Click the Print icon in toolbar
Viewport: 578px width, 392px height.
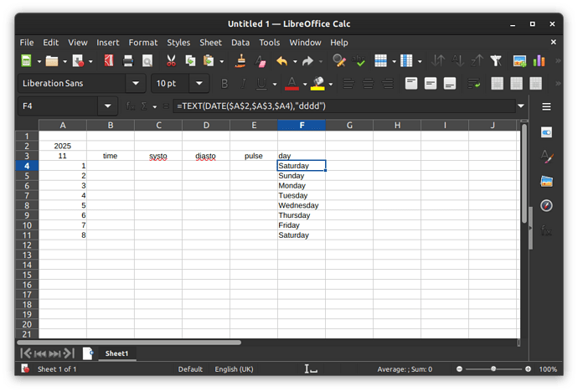pyautogui.click(x=128, y=60)
